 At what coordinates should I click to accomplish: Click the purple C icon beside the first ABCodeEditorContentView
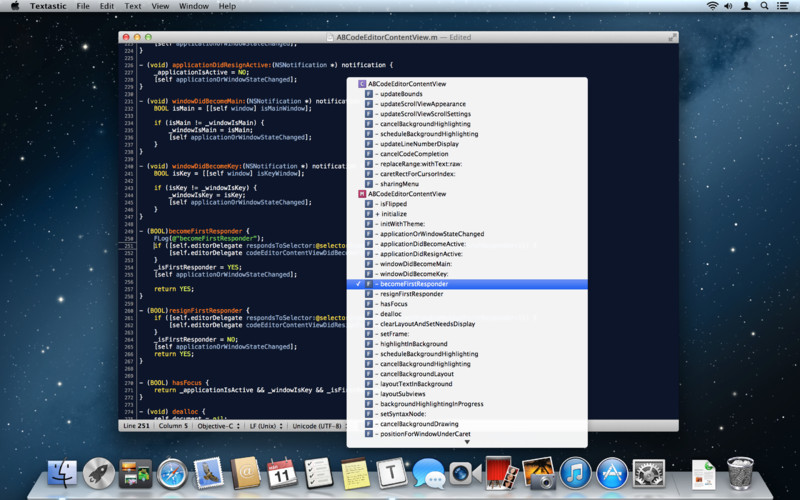(x=362, y=84)
